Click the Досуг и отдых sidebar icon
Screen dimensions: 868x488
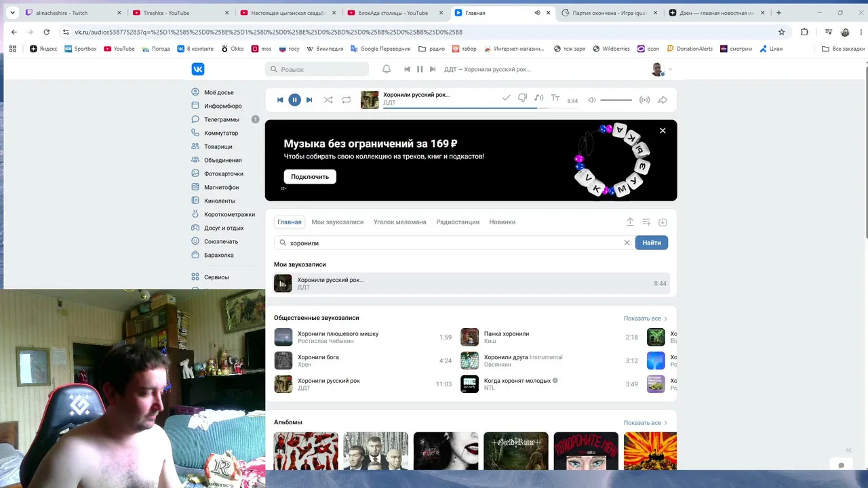coord(195,228)
